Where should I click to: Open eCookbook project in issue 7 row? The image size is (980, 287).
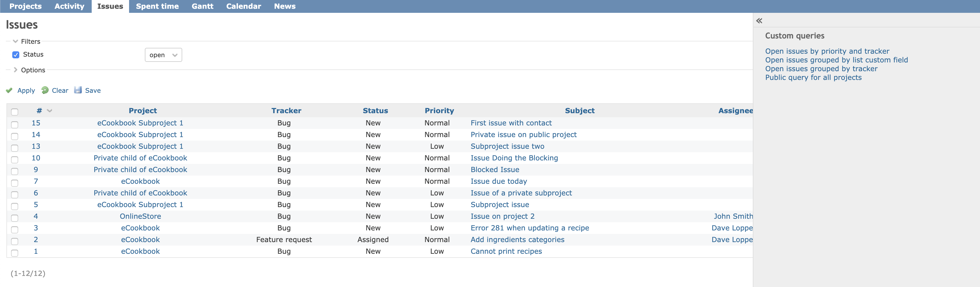coord(140,181)
